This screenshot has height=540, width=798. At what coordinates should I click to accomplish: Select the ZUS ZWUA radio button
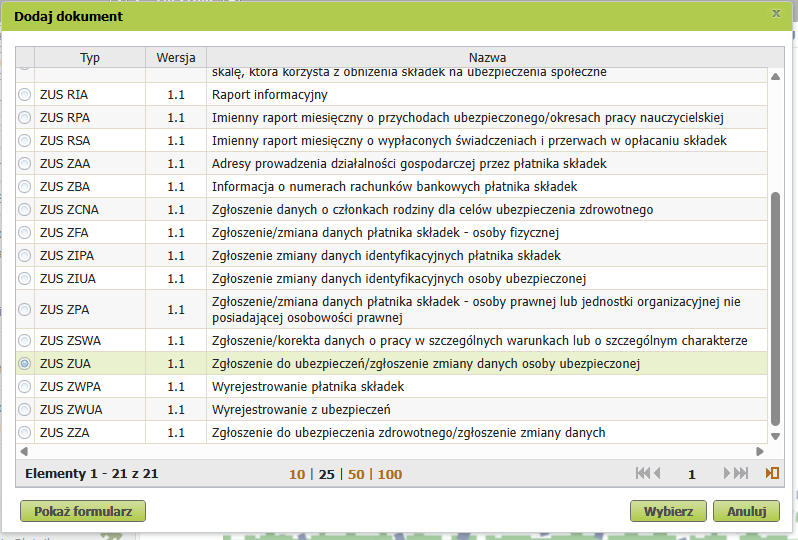click(x=24, y=410)
